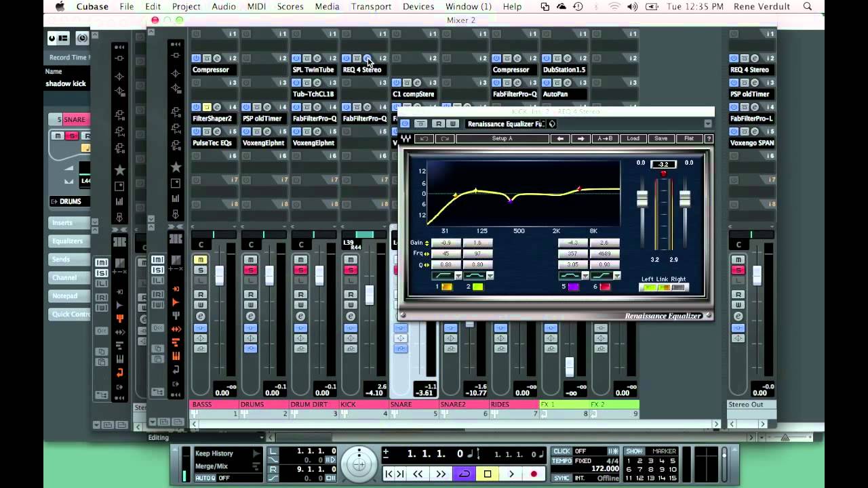Toggle the SYNC button on transport
This screenshot has width=868, height=488.
pyautogui.click(x=561, y=478)
